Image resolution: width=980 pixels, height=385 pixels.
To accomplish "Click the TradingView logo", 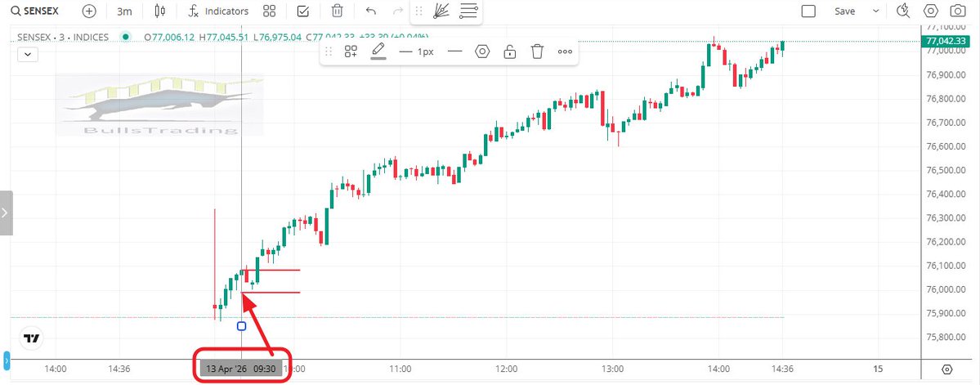I will click(x=32, y=338).
